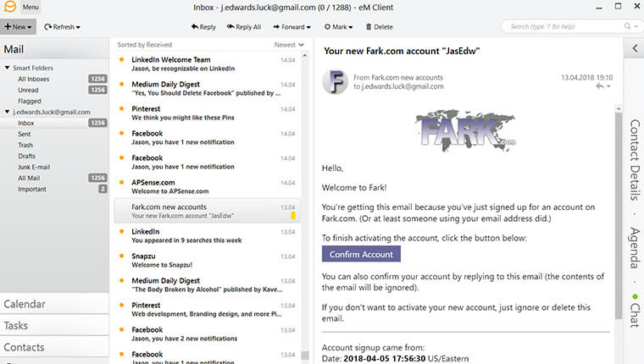Select Fark.com new accounts email
Viewport: 644px width, 364px height.
(208, 212)
